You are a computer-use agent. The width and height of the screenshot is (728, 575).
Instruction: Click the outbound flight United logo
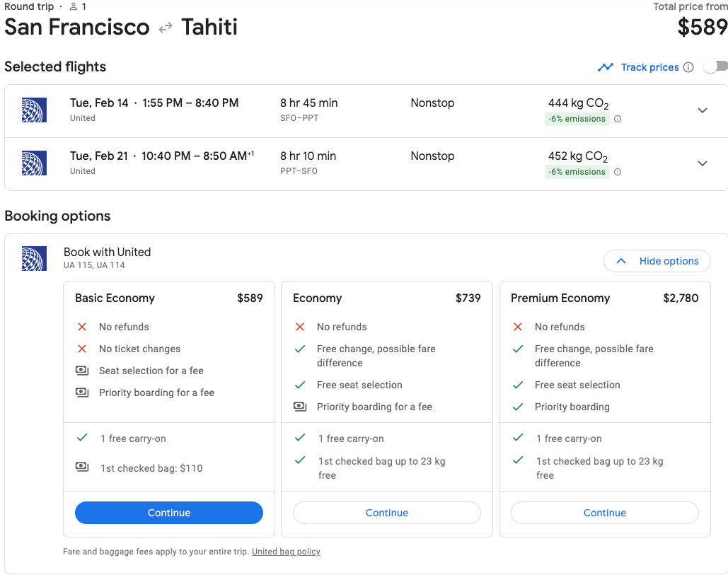34,110
